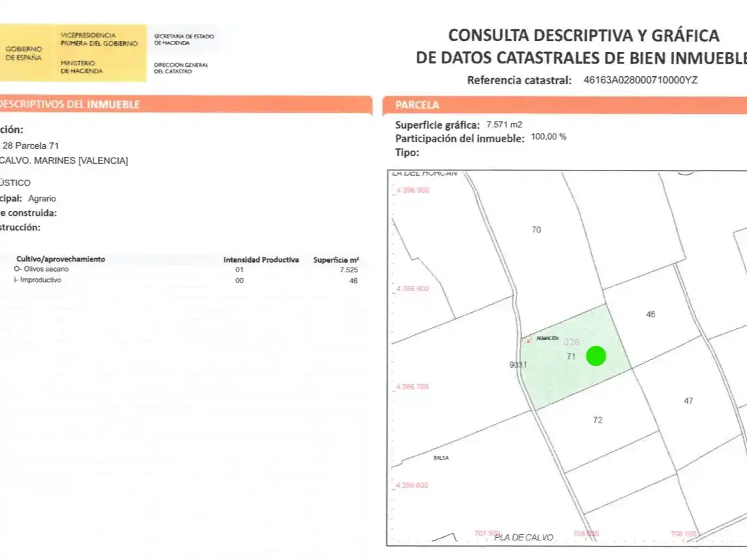Screen dimensions: 747x560
Task: Click the BALSA label on the map
Action: [441, 458]
